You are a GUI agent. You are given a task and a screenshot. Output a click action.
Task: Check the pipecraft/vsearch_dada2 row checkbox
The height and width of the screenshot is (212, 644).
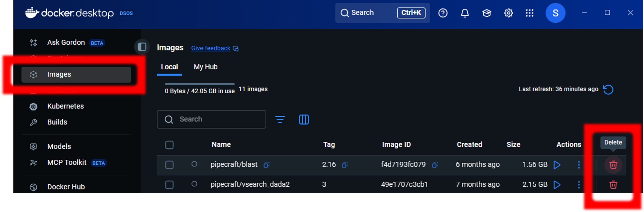[x=169, y=185]
